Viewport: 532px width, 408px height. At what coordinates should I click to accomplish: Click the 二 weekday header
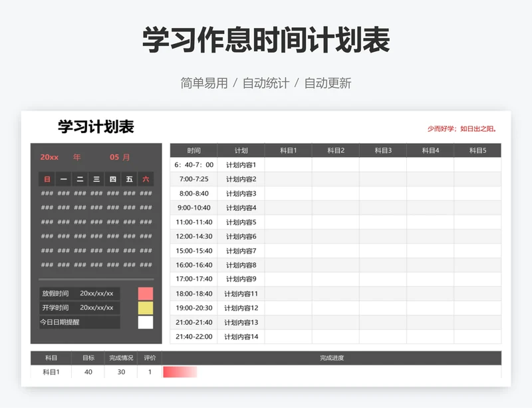pyautogui.click(x=80, y=179)
